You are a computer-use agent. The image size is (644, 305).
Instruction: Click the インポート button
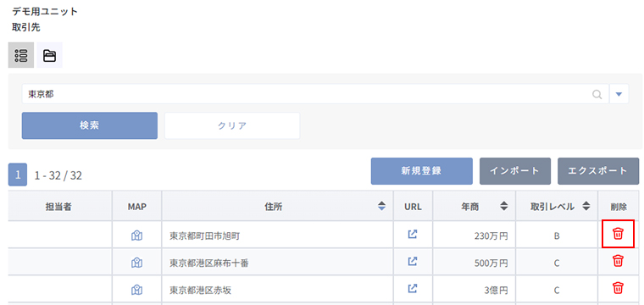(x=515, y=171)
